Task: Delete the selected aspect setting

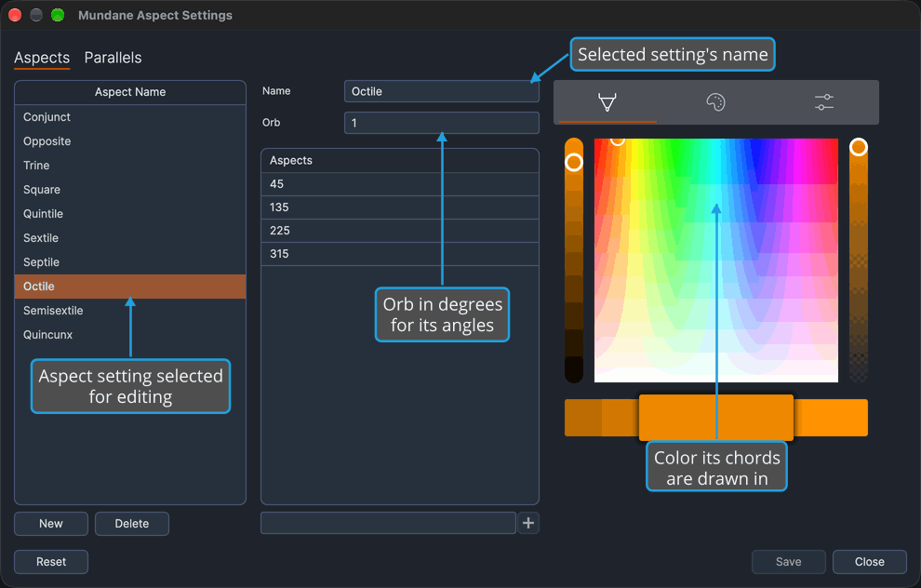Action: (131, 524)
